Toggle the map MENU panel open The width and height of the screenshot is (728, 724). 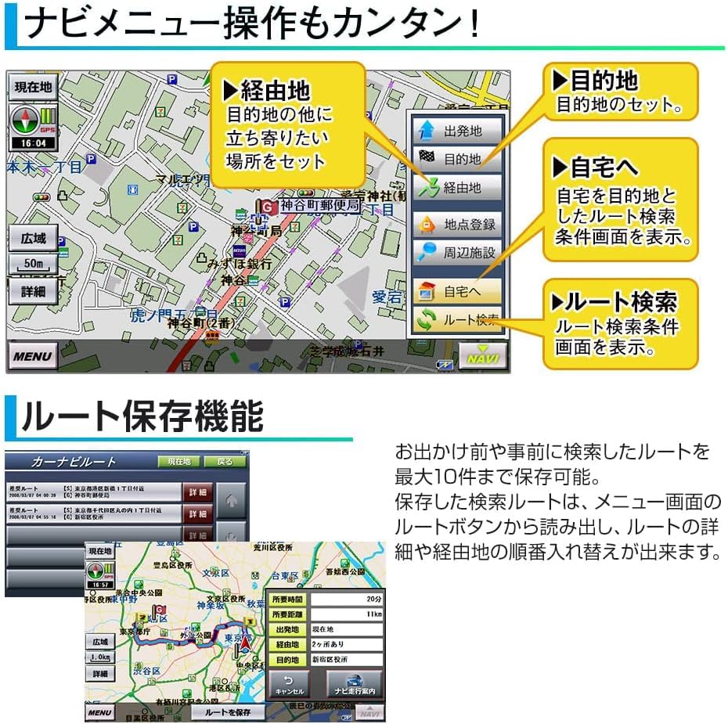[33, 356]
